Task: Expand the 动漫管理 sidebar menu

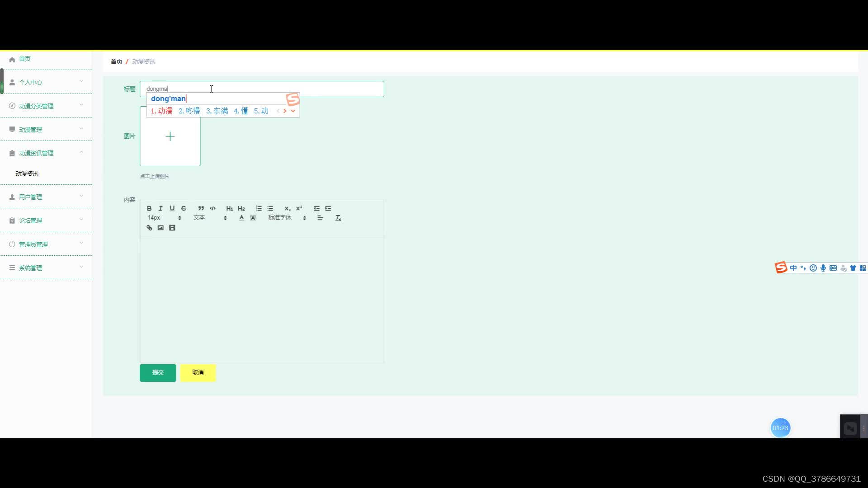Action: click(x=46, y=130)
